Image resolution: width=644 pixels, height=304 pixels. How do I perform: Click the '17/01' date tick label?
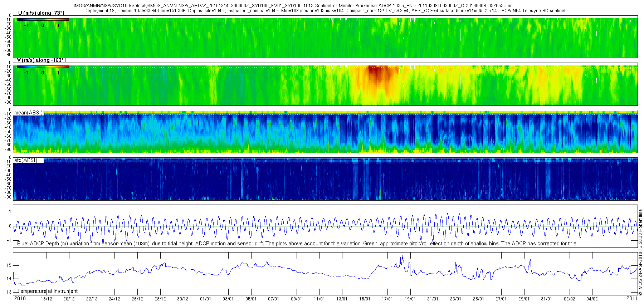[387, 299]
